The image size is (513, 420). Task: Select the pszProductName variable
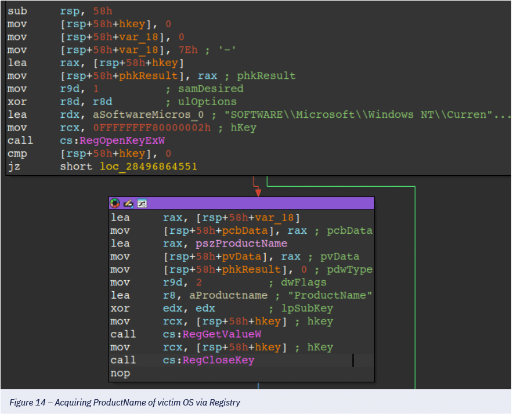coord(225,244)
